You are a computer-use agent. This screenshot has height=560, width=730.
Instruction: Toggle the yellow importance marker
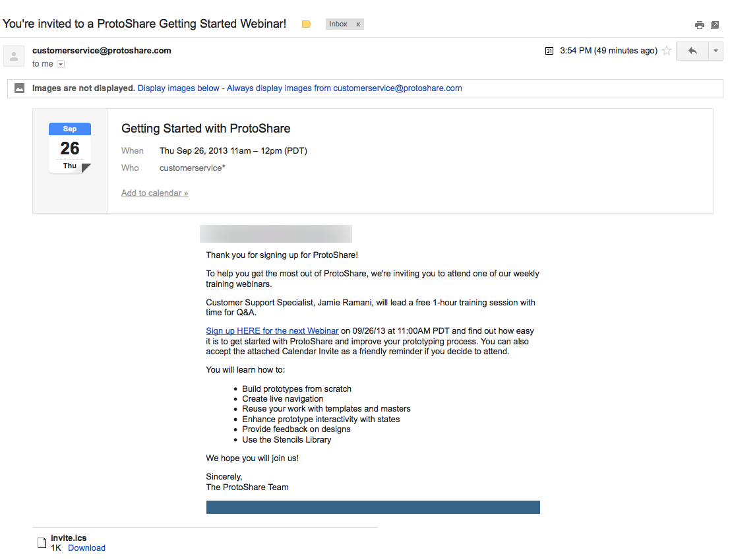(307, 24)
